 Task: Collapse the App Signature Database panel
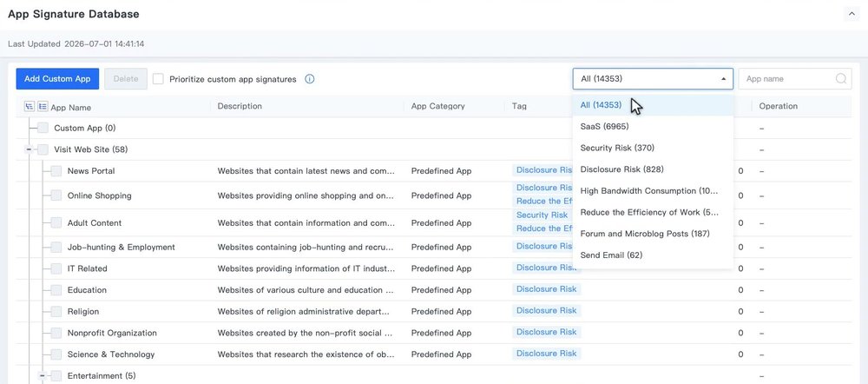(x=851, y=15)
